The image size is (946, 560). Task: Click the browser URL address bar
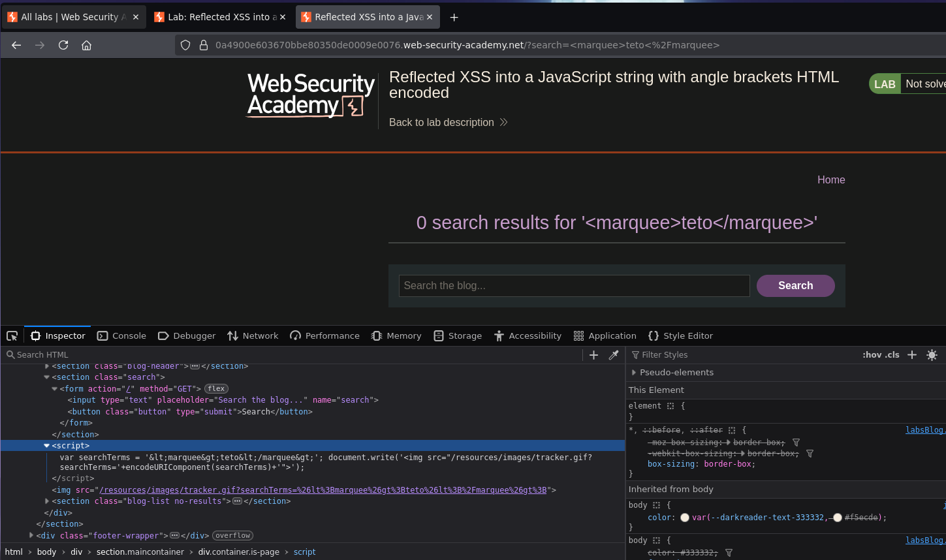(561, 45)
